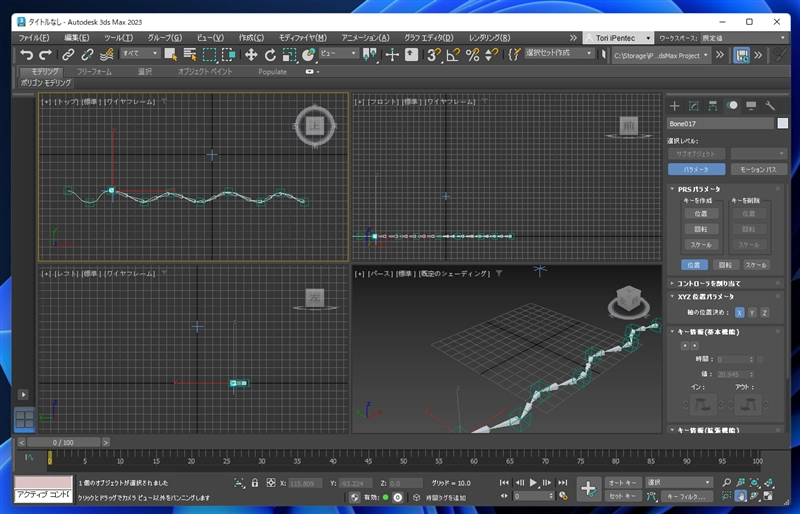The image size is (800, 514).
Task: Click the Undo arrow in the toolbar
Action: 26,55
